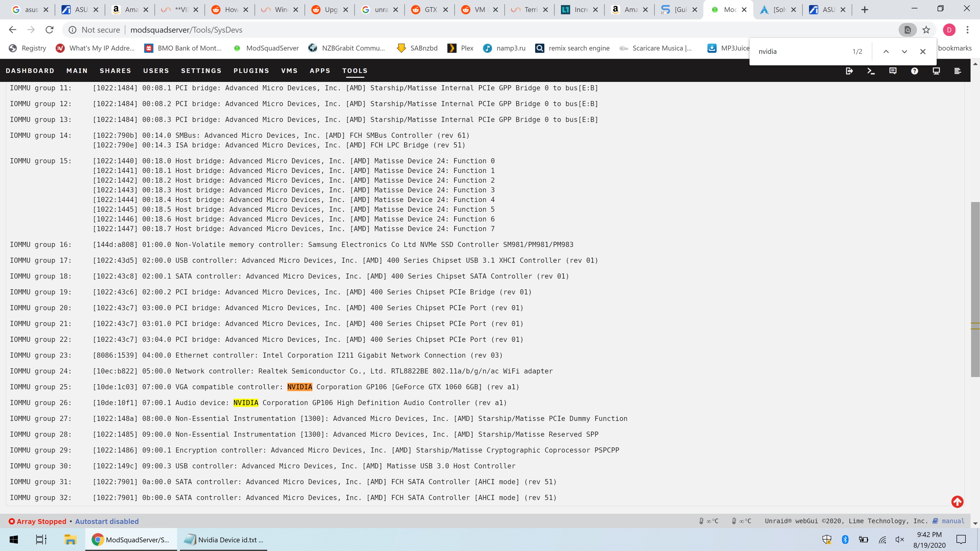Open the DASHBOARD menu item
980x551 pixels.
pos(30,71)
